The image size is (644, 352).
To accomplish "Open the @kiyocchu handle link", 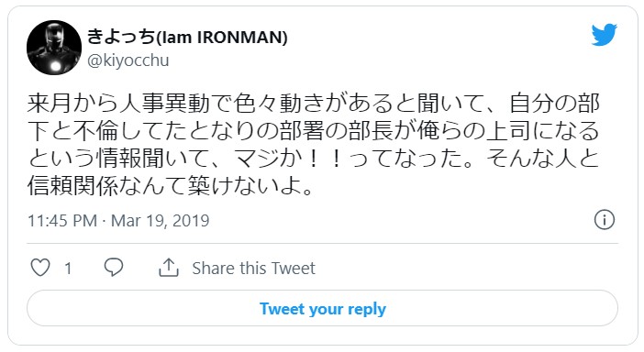I will tap(128, 60).
